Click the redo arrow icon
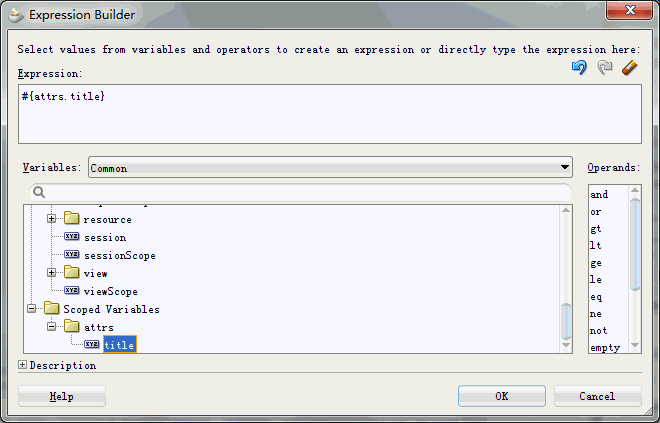 [604, 68]
